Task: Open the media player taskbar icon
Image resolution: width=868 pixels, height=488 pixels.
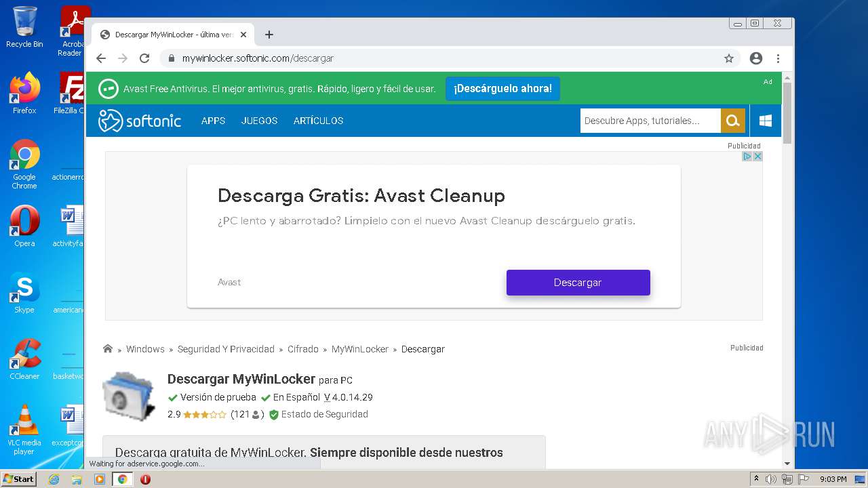Action: point(100,479)
